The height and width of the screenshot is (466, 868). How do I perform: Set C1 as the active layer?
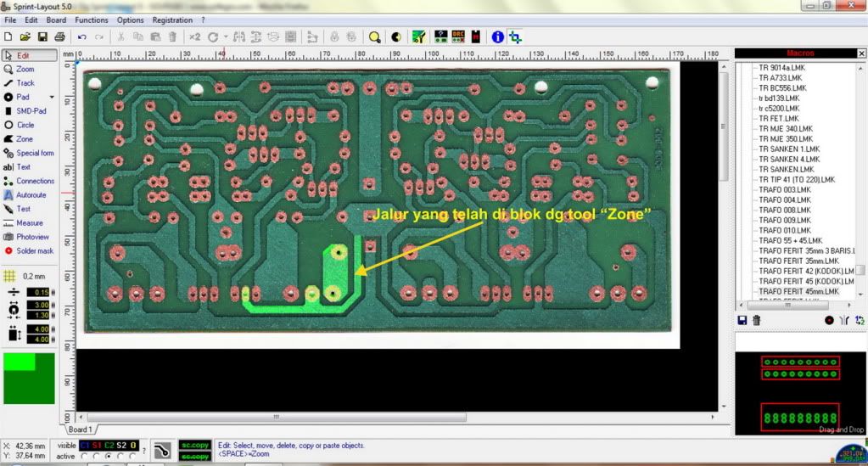pos(84,457)
